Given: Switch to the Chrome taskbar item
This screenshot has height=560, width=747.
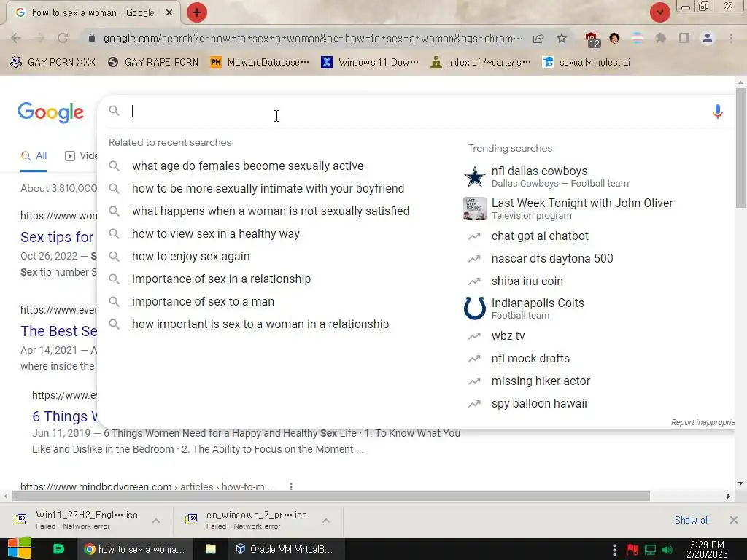Looking at the screenshot, I should tap(136, 549).
